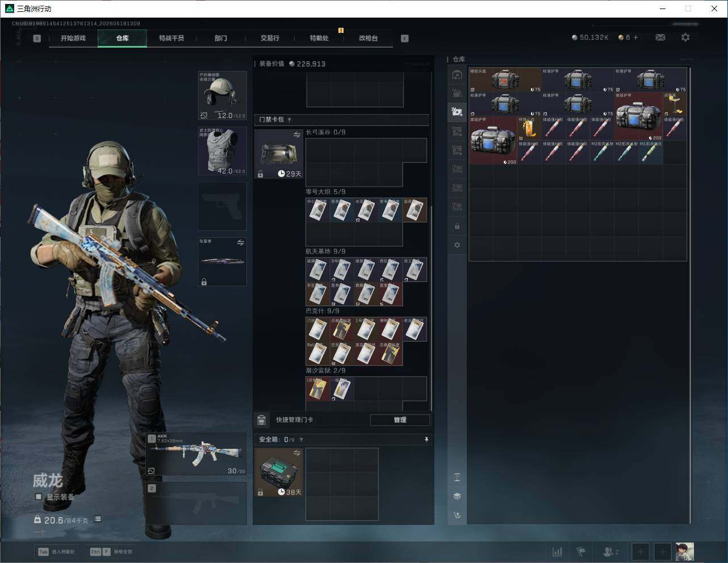Select the safe box item with 38天
The width and height of the screenshot is (728, 563).
pos(279,472)
